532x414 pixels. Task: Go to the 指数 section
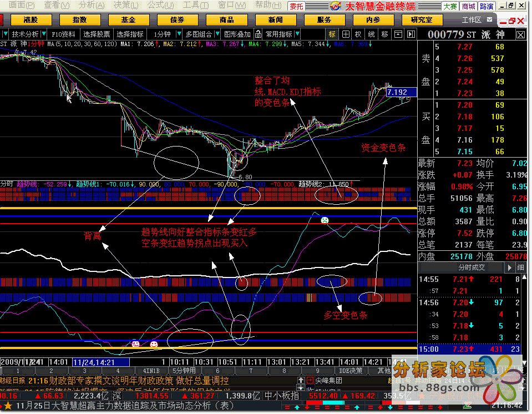80,20
